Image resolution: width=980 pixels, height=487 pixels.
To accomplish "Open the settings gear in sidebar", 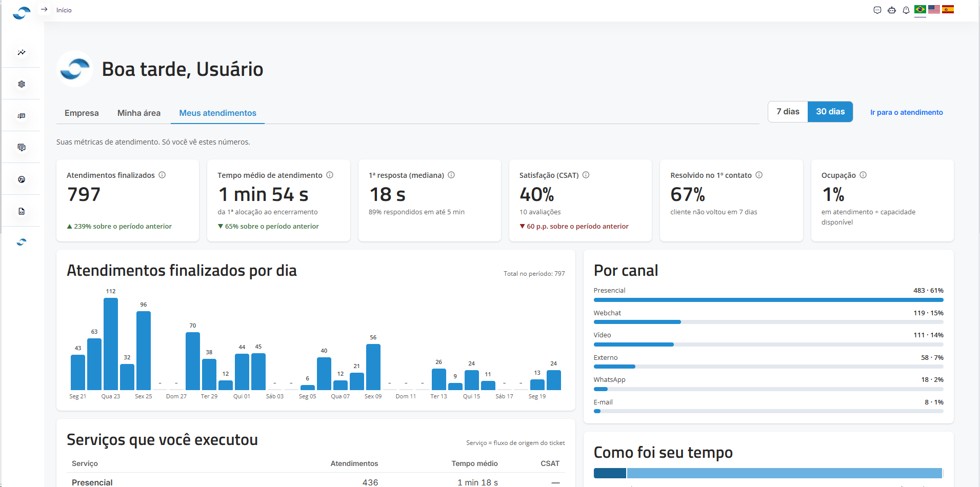I will click(x=22, y=84).
